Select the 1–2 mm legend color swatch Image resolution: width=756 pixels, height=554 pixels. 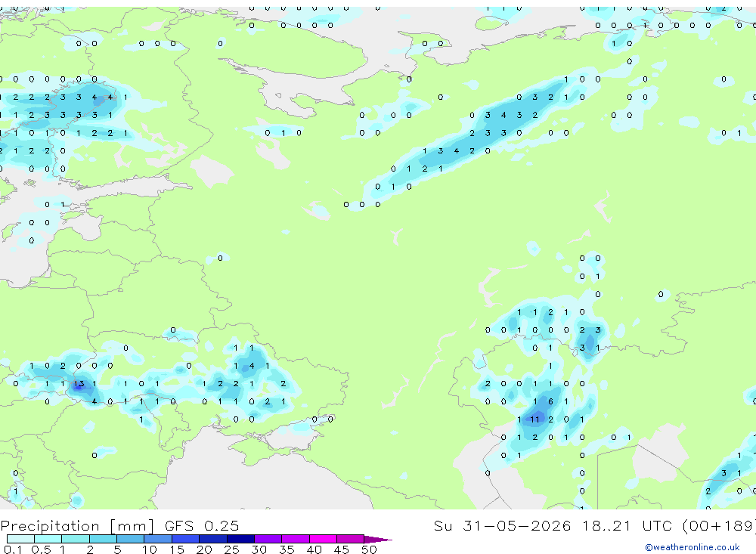coord(75,539)
